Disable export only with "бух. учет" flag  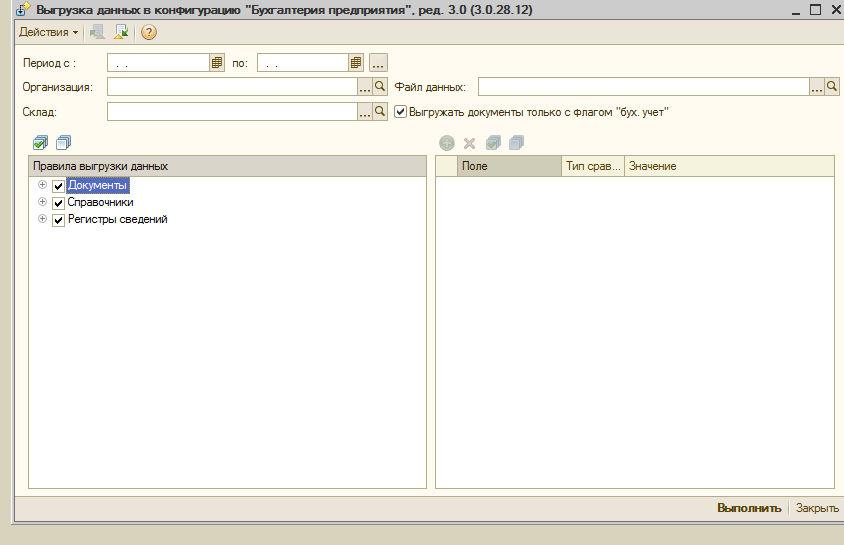point(401,112)
